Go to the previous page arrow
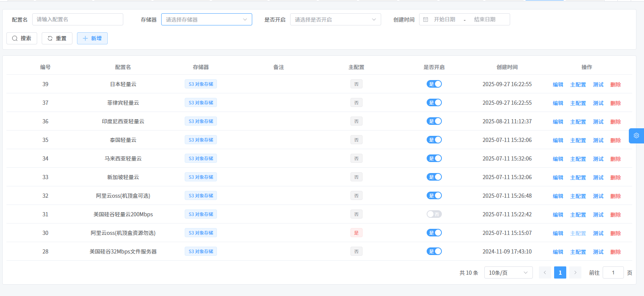 pos(545,272)
